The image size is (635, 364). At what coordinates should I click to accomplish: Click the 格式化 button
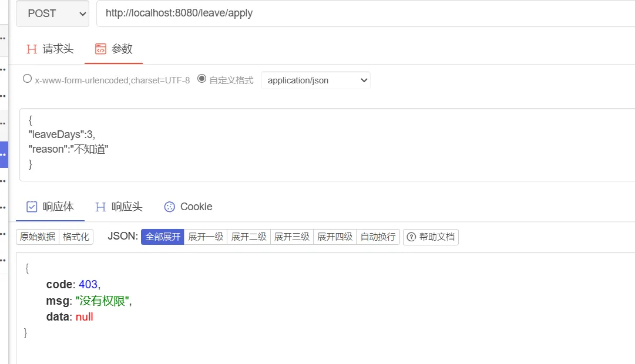coord(76,237)
